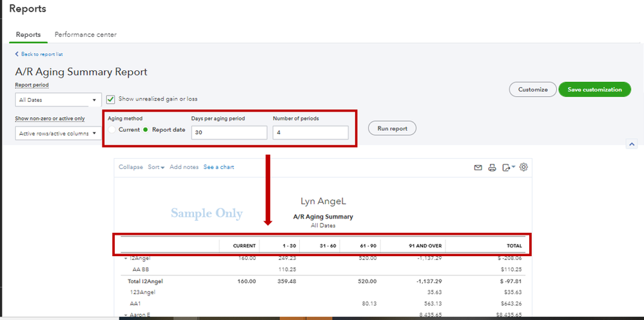
Task: Click the Add notes link
Action: point(184,167)
